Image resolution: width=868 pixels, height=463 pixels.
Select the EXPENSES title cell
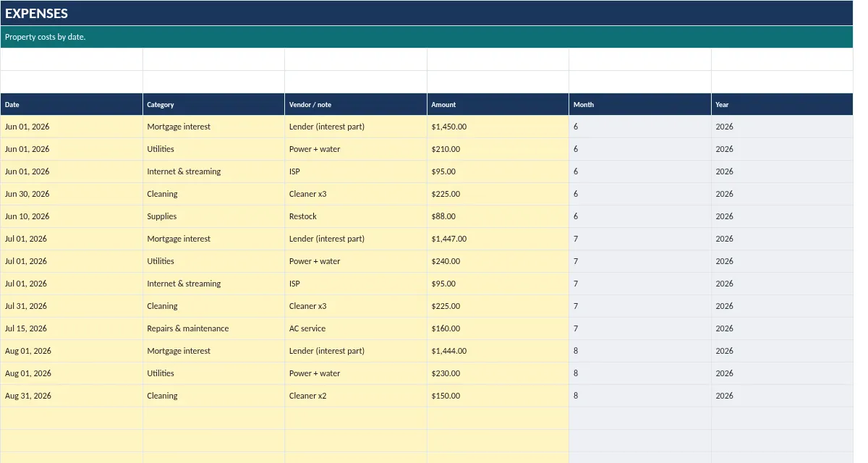(x=427, y=13)
